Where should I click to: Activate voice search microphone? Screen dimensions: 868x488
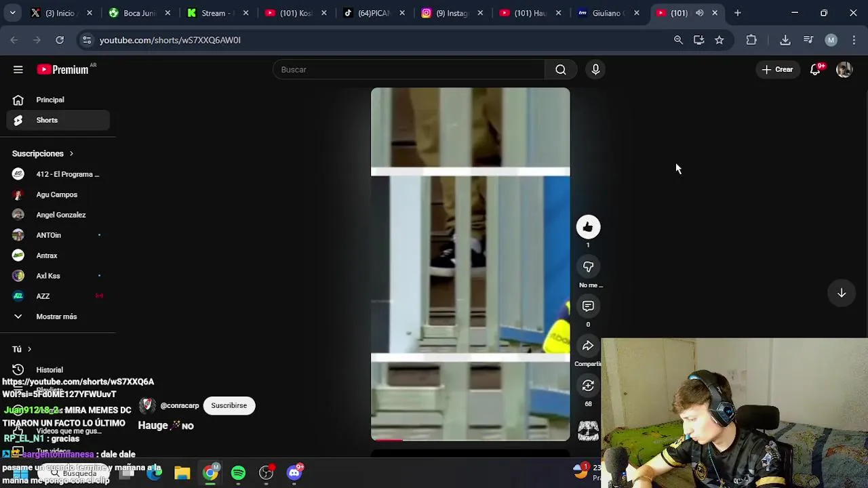click(x=595, y=69)
